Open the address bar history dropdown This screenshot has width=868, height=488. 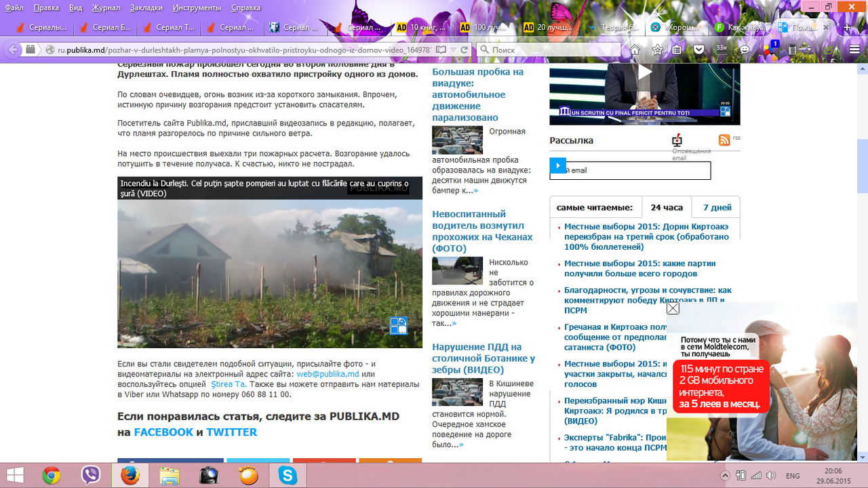(x=452, y=50)
